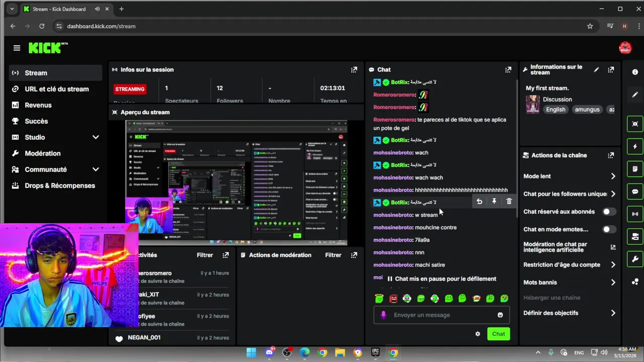
Task: Toggle the stream preview icon in the right rail
Action: (635, 124)
